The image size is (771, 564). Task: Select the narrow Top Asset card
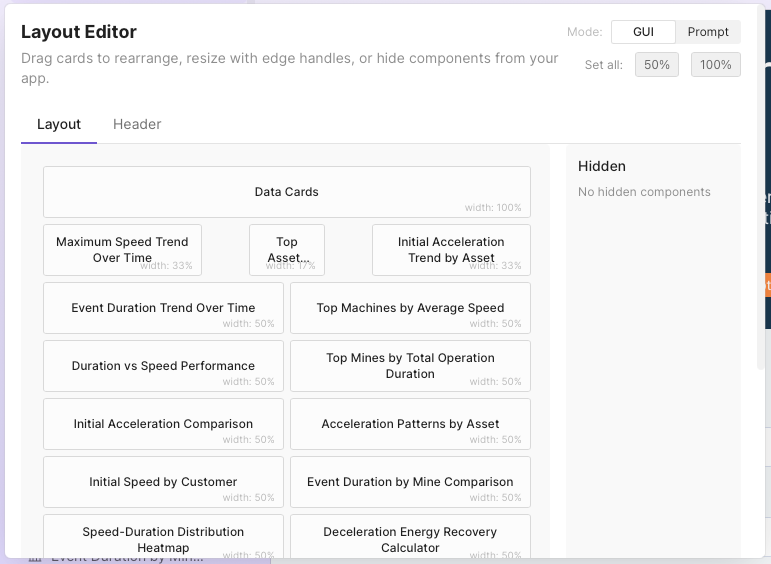click(x=287, y=250)
